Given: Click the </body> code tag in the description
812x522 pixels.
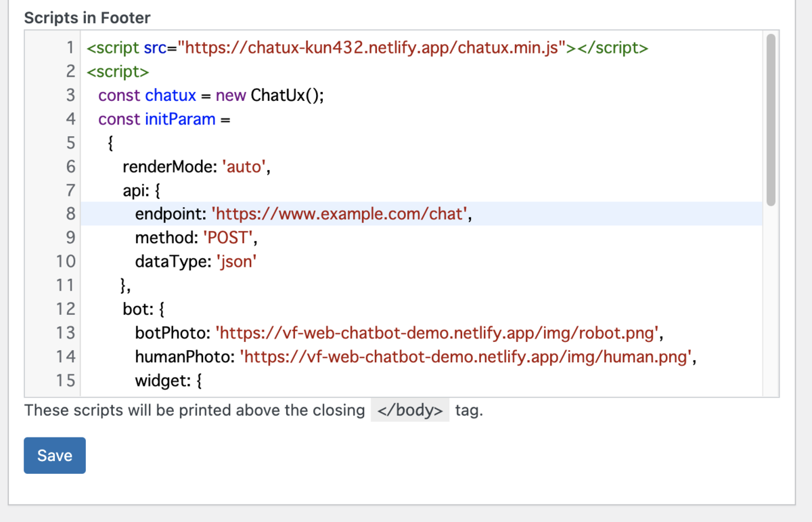Looking at the screenshot, I should [410, 410].
